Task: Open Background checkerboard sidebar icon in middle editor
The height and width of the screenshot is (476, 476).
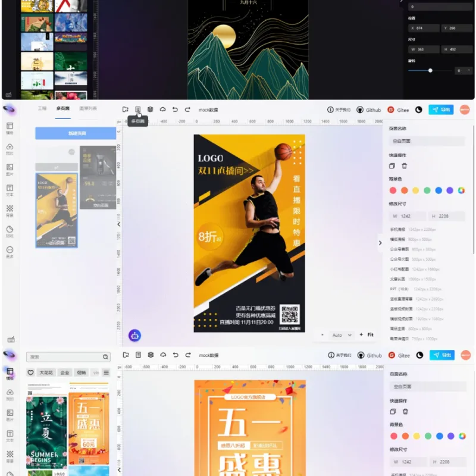Action: [x=10, y=211]
